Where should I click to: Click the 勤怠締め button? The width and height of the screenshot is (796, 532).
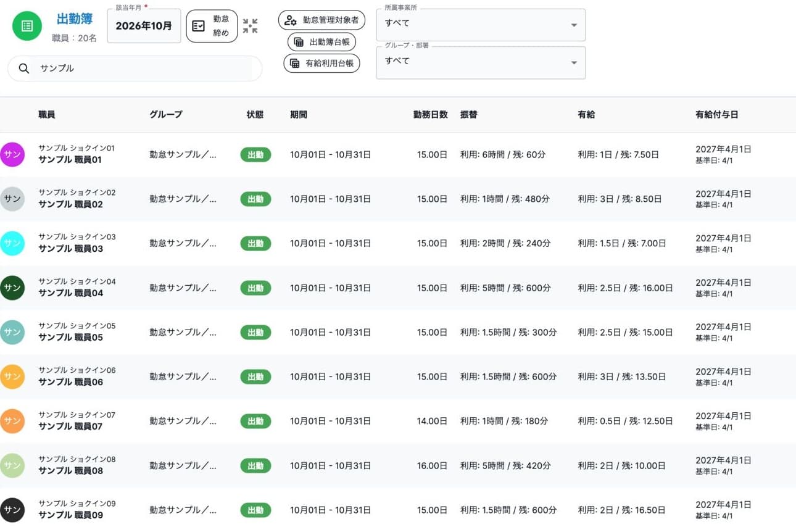pos(212,26)
